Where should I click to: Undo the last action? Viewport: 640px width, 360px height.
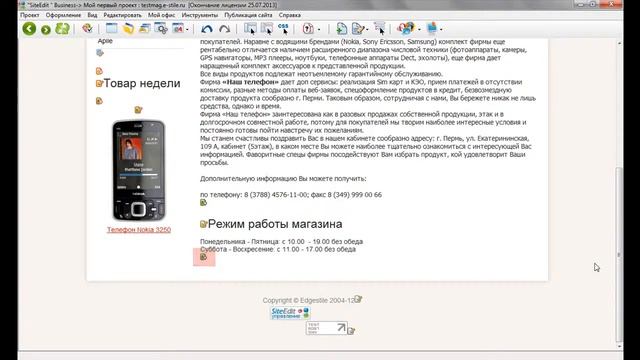point(207,29)
